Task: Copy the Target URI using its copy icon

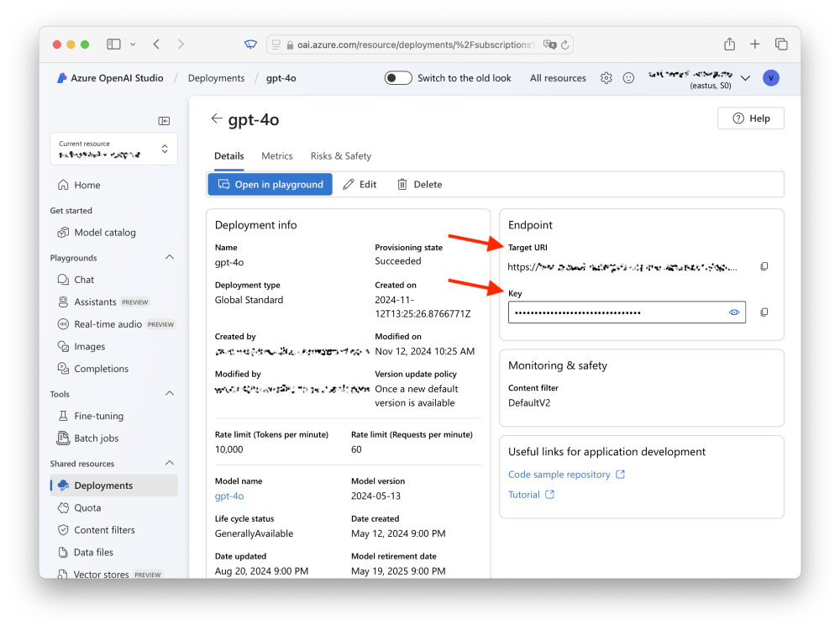Action: click(x=764, y=266)
